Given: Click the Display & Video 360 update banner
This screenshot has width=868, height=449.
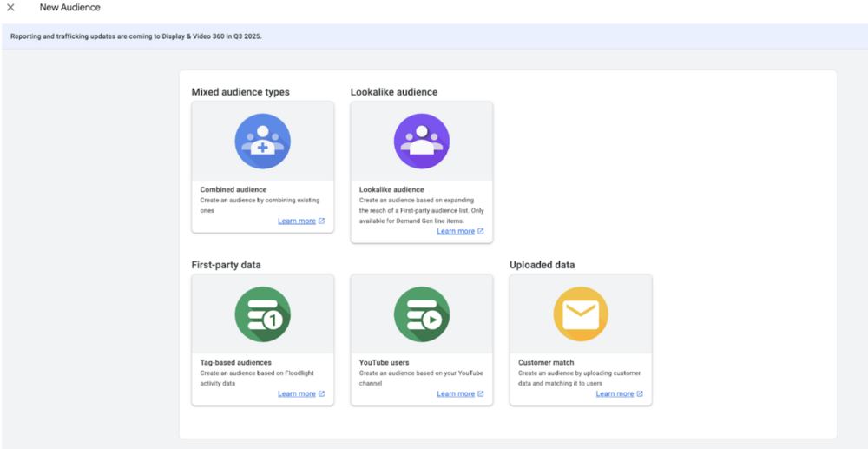Looking at the screenshot, I should [434, 36].
